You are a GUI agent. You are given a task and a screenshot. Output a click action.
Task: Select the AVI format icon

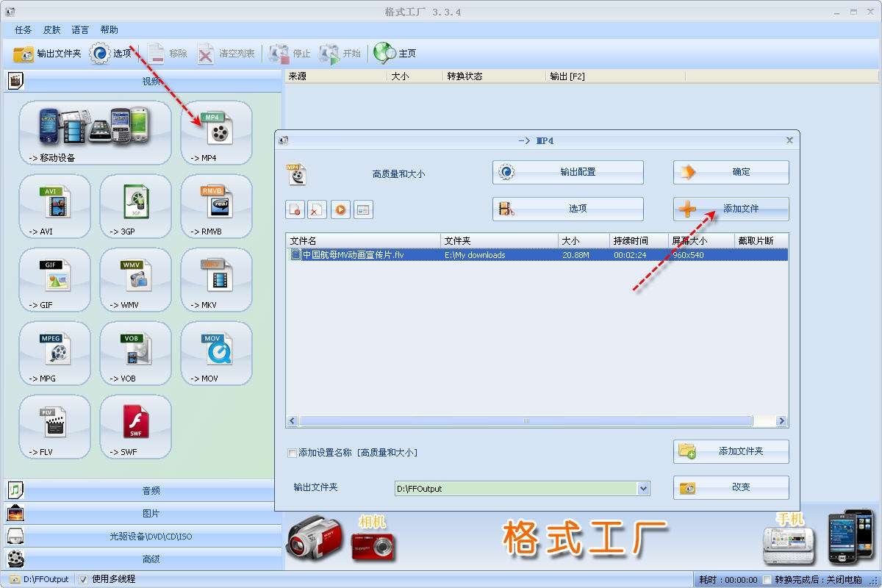pos(54,206)
